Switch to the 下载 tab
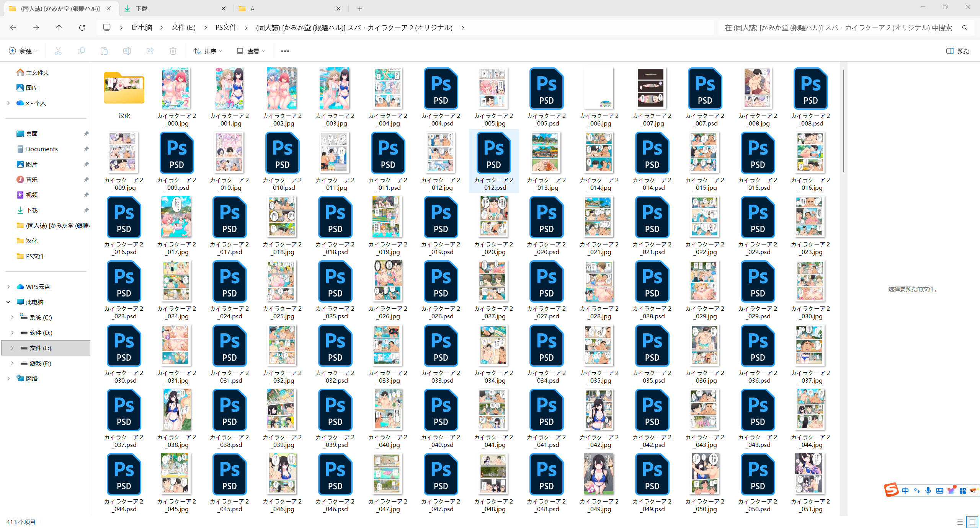The height and width of the screenshot is (528, 980). (x=142, y=8)
